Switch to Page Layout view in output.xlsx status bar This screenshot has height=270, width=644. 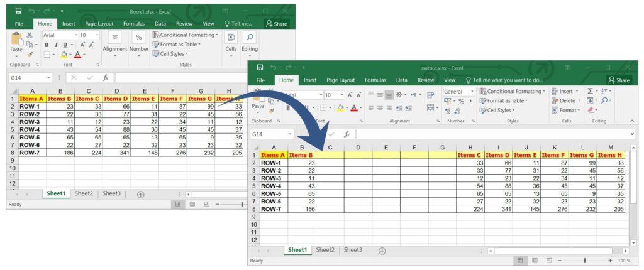534,261
